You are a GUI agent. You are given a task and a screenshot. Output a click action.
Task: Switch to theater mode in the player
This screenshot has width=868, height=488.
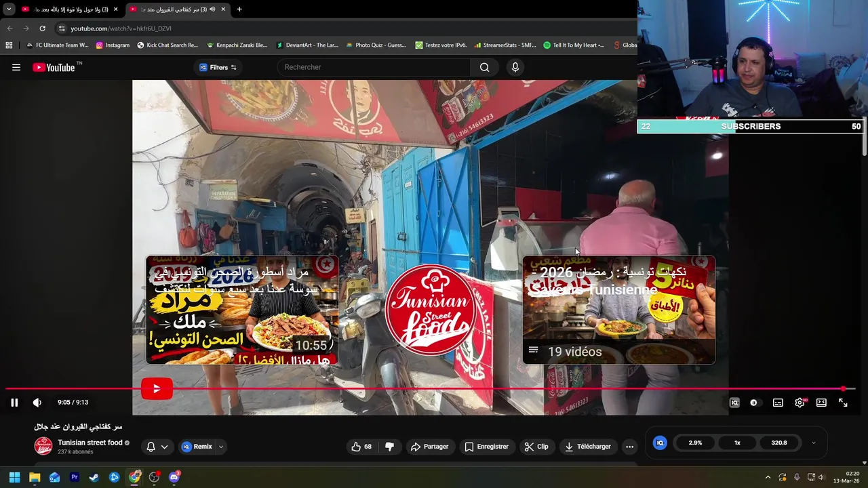[821, 403]
